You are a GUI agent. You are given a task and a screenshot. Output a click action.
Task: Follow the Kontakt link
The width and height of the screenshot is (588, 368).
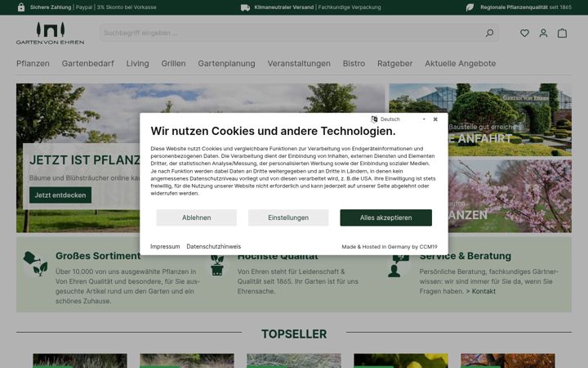click(483, 291)
